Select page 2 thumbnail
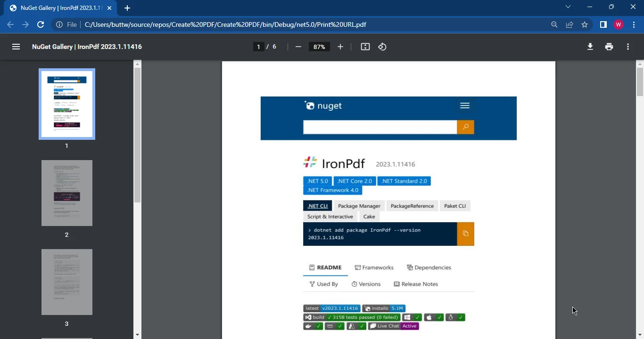 (66, 193)
